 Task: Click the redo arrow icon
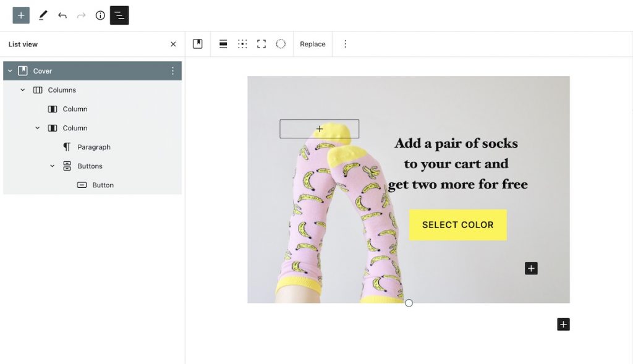81,15
